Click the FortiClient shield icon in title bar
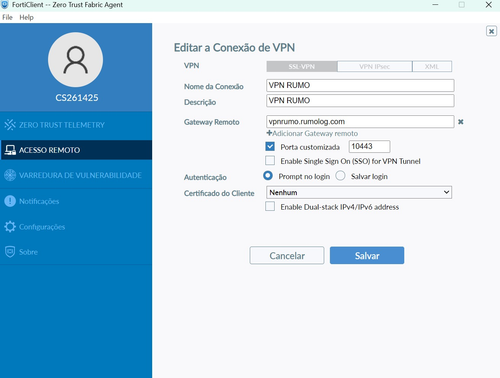Viewport: 500px width, 378px height. (5, 4)
